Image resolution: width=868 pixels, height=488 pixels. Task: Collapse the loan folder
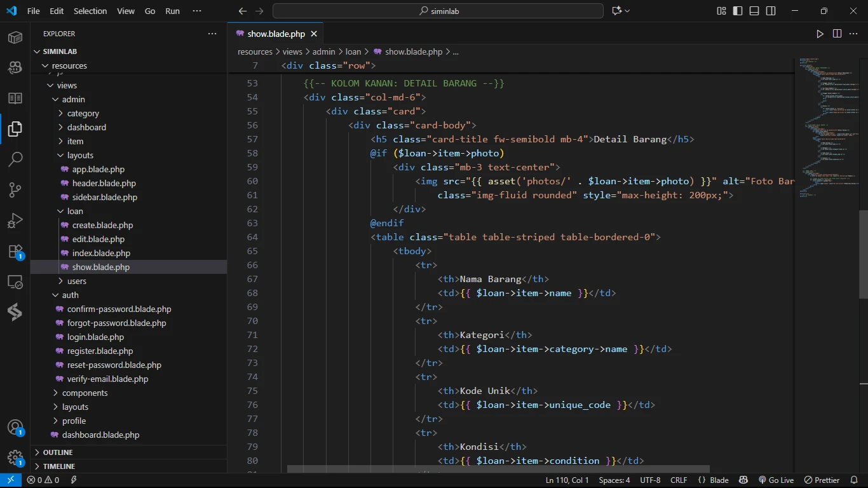pyautogui.click(x=75, y=211)
